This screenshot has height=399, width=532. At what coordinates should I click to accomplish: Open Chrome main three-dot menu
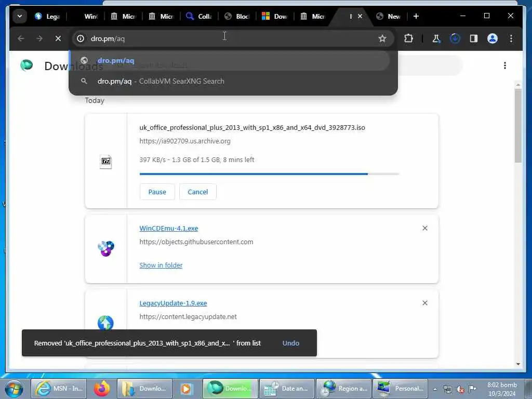(511, 38)
